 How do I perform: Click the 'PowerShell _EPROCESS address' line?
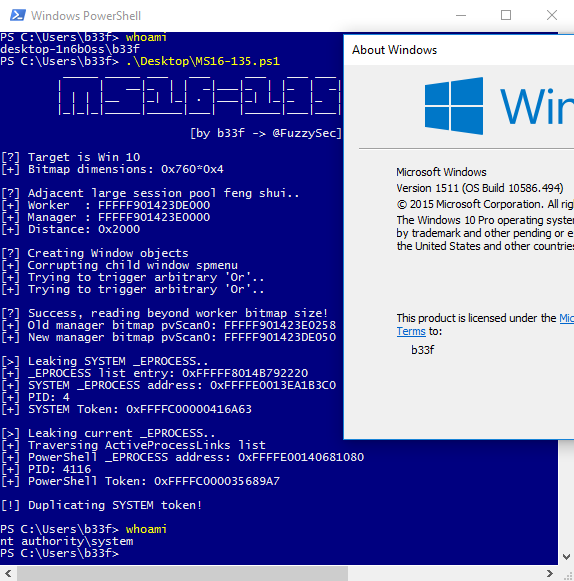pyautogui.click(x=182, y=457)
